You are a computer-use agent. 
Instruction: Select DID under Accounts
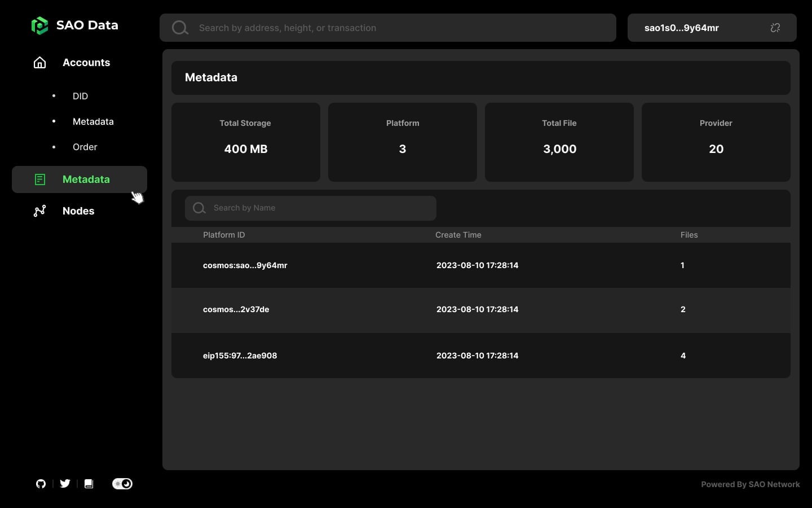80,96
